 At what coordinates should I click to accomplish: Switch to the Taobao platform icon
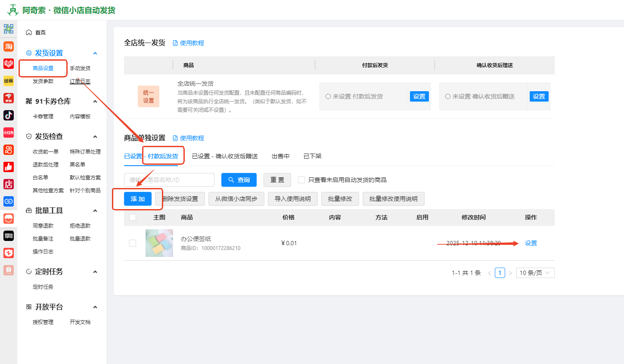[9, 46]
